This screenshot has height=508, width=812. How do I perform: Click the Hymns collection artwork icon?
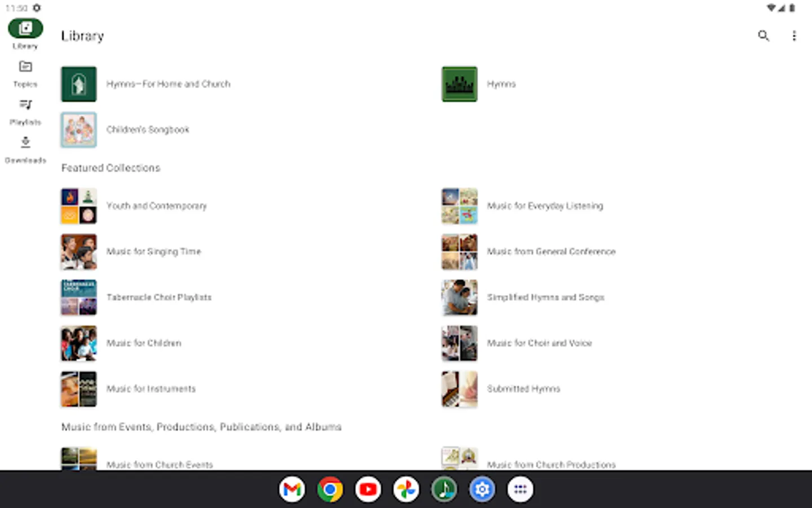click(459, 84)
